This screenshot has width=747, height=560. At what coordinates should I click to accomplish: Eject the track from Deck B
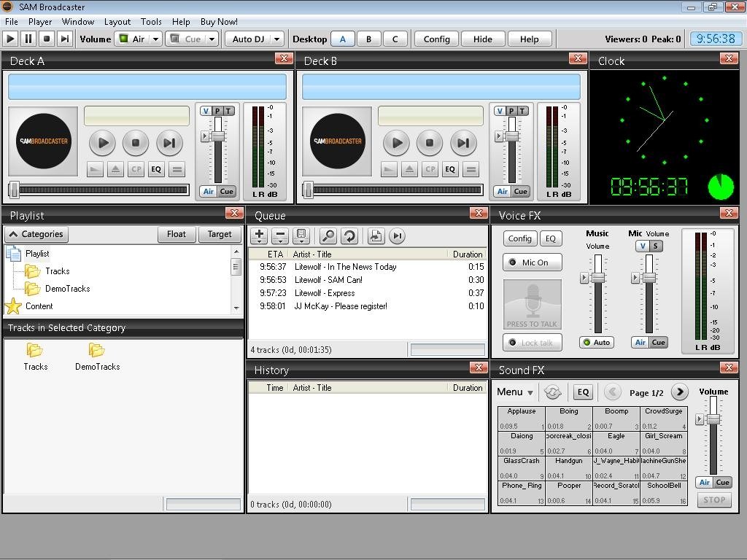409,169
